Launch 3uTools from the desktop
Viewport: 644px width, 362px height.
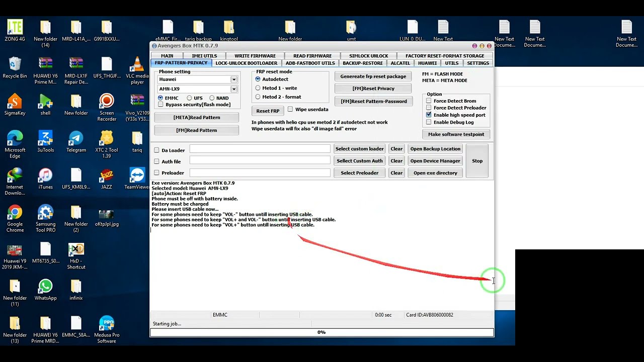[x=45, y=142]
